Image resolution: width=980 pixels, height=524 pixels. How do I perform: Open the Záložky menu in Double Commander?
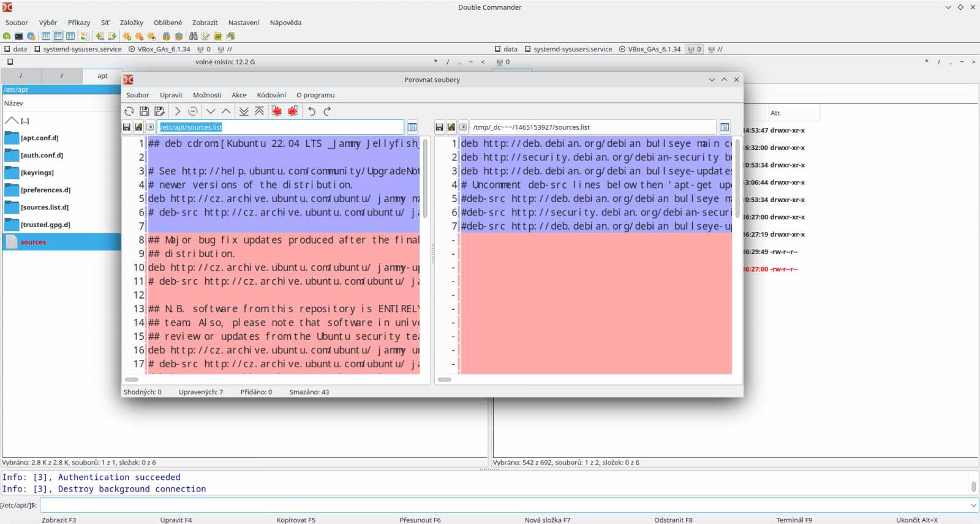pos(131,23)
